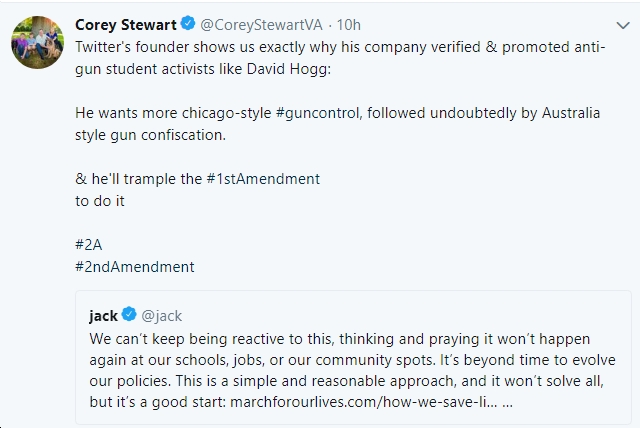Click the @jack handle in quoted tweet
640x428 pixels.
click(162, 316)
